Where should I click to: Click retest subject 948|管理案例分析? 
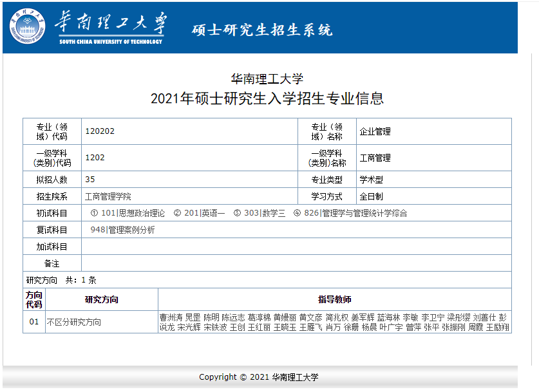pyautogui.click(x=122, y=230)
